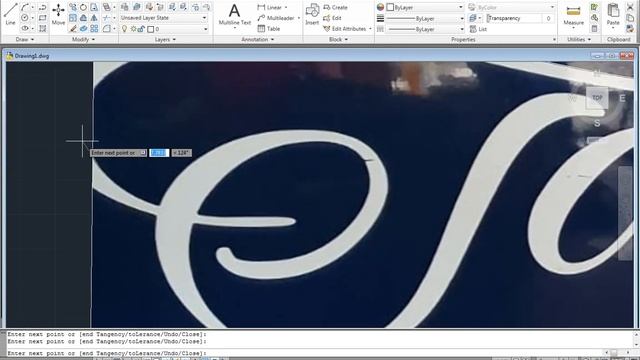Click the Copy tool in Modify panel
This screenshot has height=360, width=640.
[x=73, y=7]
